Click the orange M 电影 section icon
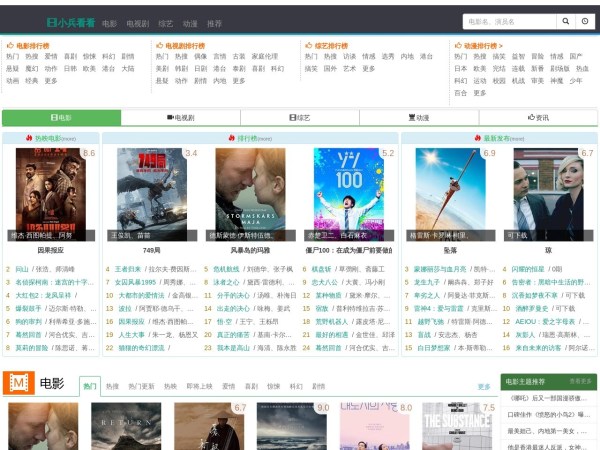600x450 pixels. click(x=18, y=383)
